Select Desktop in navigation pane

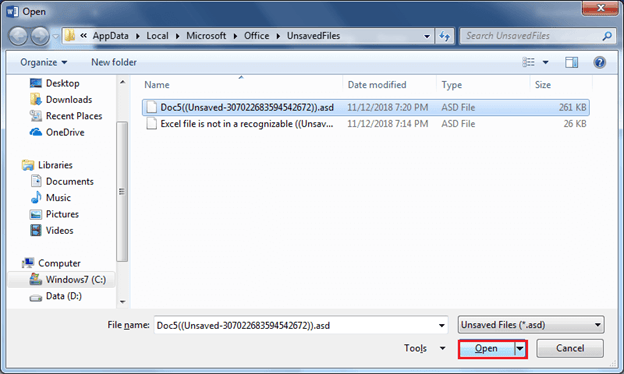[x=55, y=83]
